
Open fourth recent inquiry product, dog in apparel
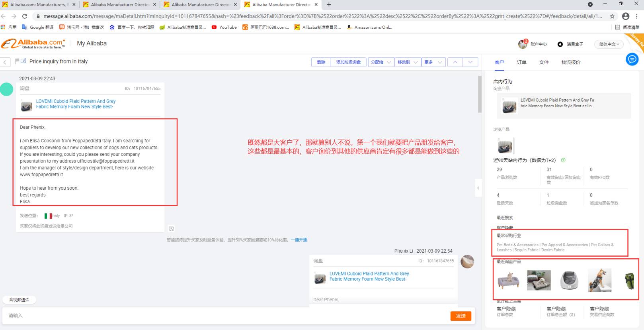click(600, 281)
